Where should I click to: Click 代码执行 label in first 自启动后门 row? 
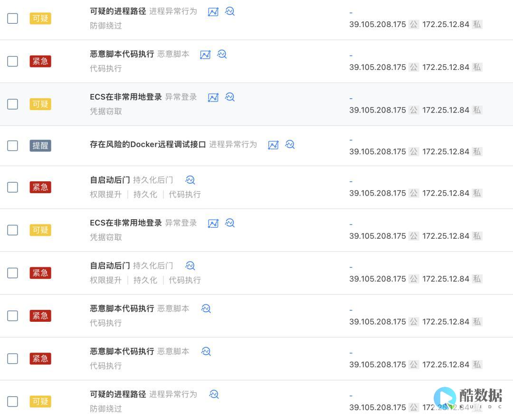[185, 195]
